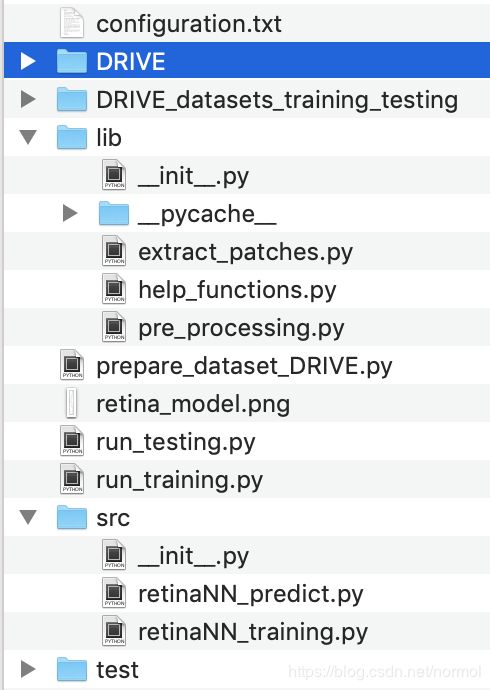Select the retinaNN_predict.py file icon

coord(114,593)
